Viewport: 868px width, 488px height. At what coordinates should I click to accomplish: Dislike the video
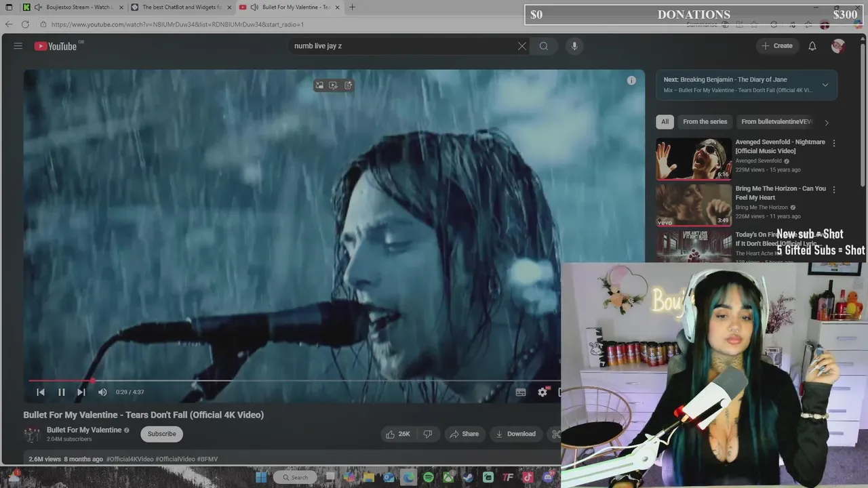(428, 434)
